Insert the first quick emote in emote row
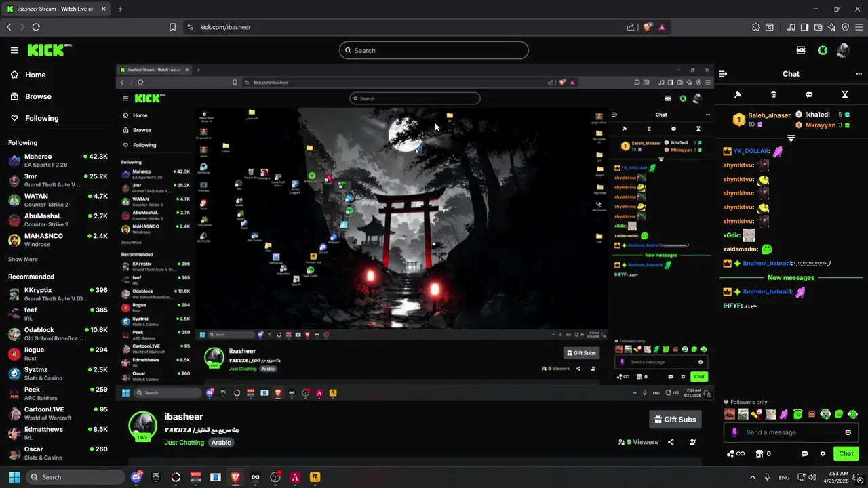The height and width of the screenshot is (488, 868). 730,414
